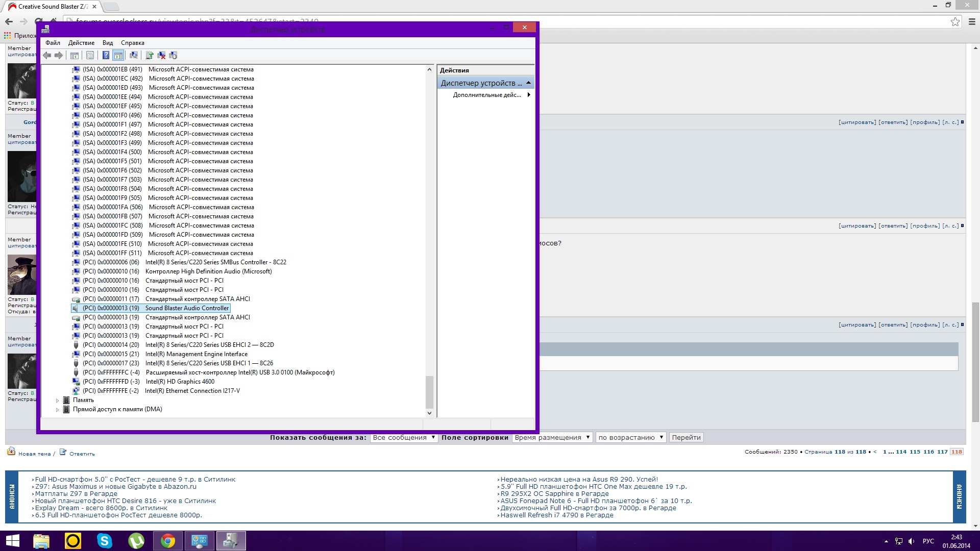Image resolution: width=980 pixels, height=551 pixels.
Task: Open the Все сообщения dropdown
Action: coord(403,437)
